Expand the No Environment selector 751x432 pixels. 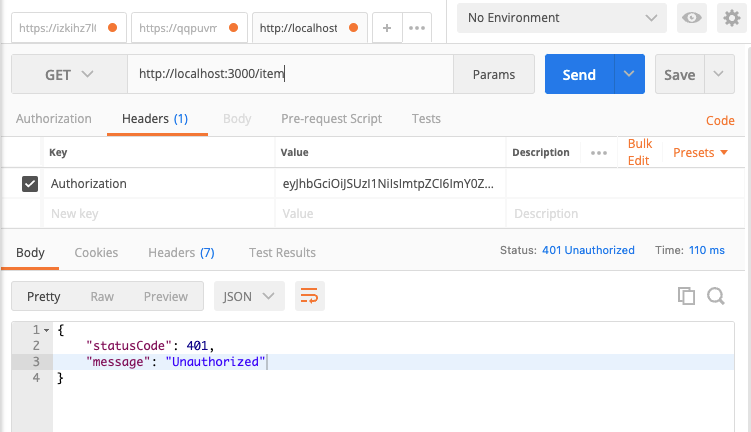[x=561, y=18]
